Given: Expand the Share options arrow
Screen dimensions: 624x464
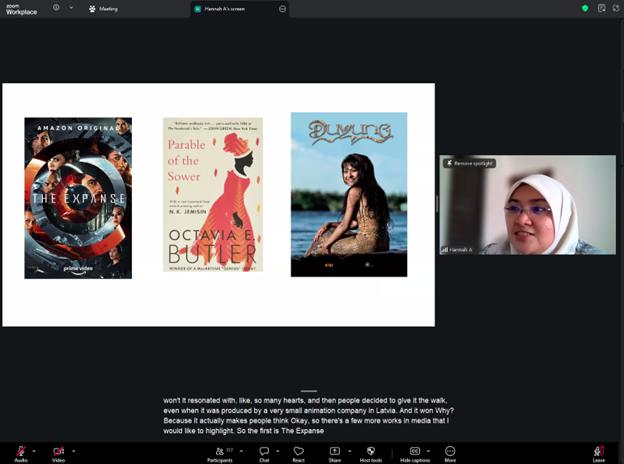Looking at the screenshot, I should pos(349,450).
